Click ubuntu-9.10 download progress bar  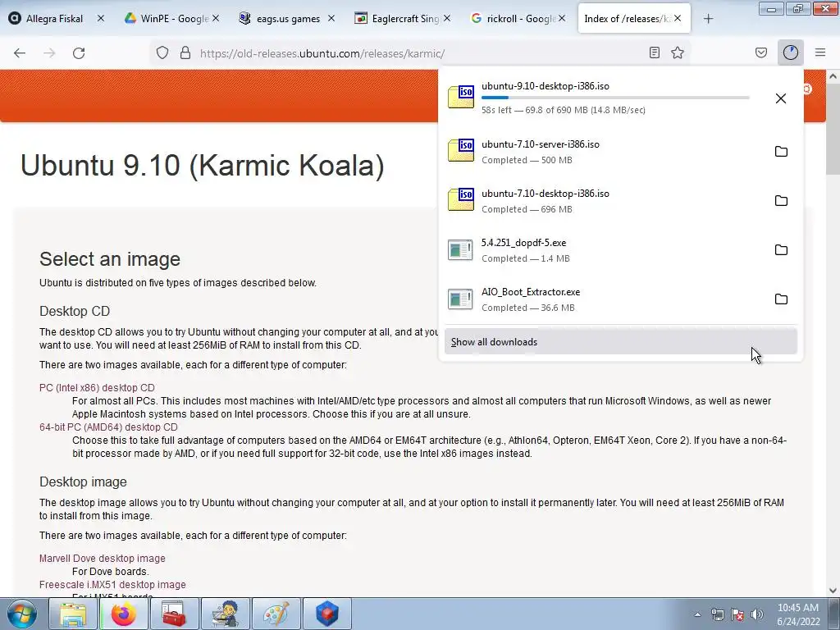pos(615,98)
